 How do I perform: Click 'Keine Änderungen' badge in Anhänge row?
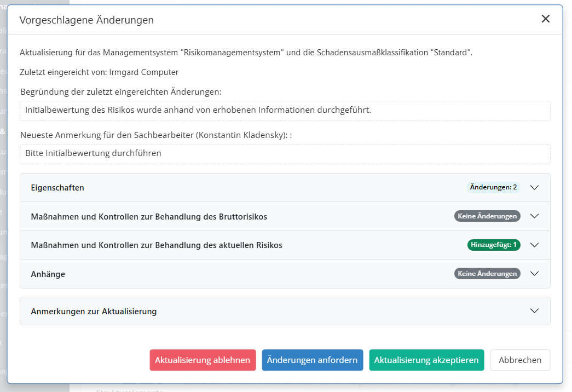[x=487, y=274]
